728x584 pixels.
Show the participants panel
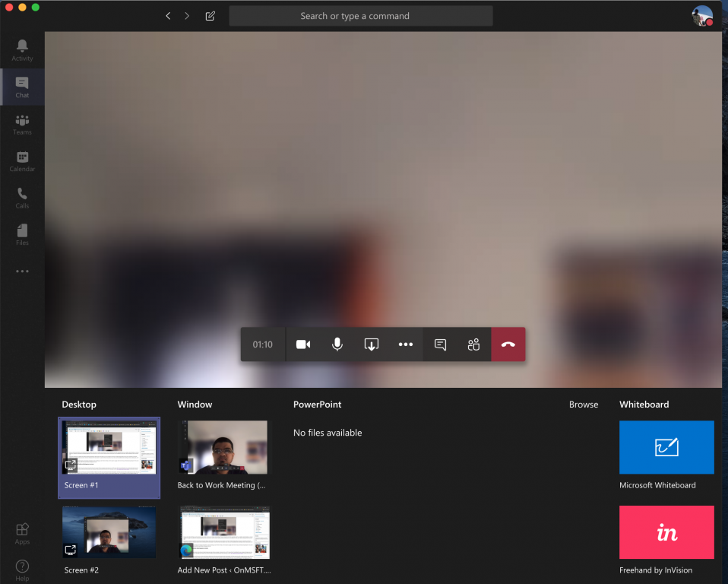pyautogui.click(x=474, y=344)
